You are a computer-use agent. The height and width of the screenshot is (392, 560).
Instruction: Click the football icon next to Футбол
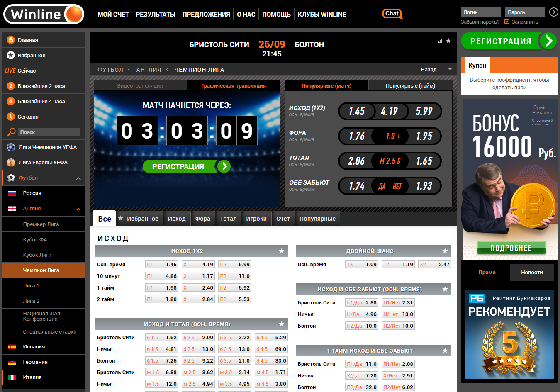(11, 178)
